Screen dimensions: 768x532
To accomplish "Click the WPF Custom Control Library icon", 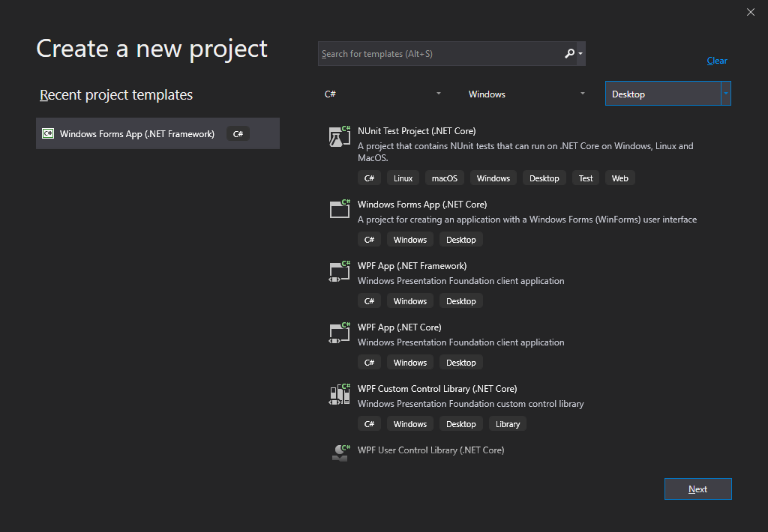I will pyautogui.click(x=340, y=394).
